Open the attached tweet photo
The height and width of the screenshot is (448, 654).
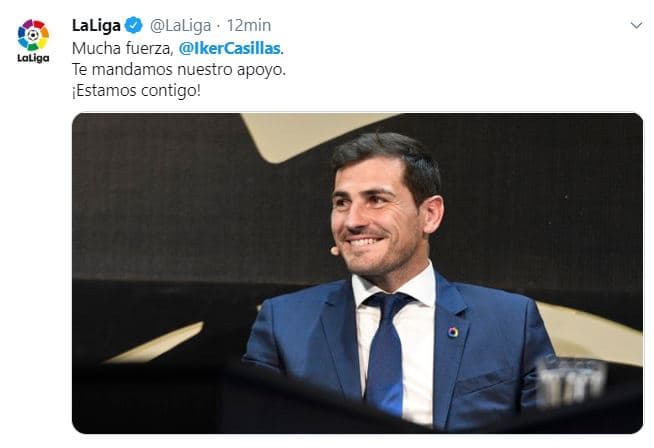pos(357,273)
